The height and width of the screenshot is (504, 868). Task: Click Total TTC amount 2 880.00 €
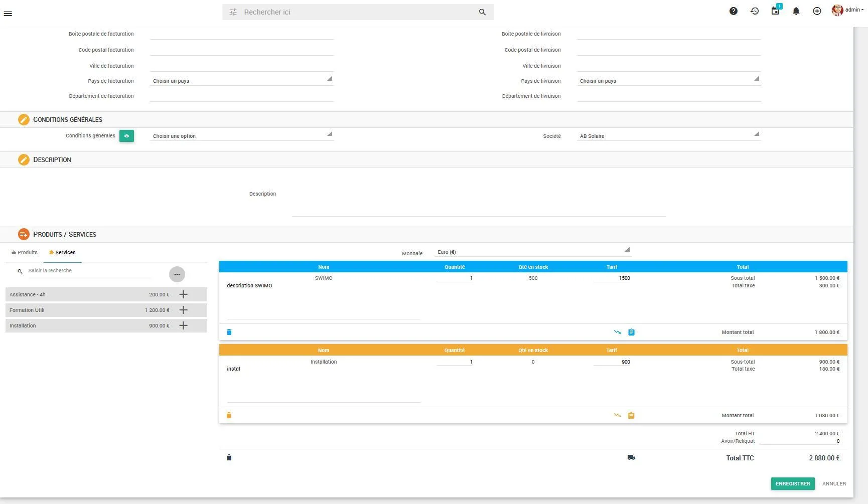(x=824, y=458)
